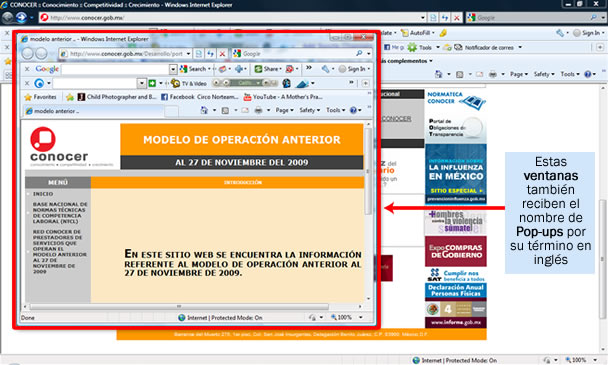
Task: Stop loading in the modelo anterior popup
Action: point(223,54)
